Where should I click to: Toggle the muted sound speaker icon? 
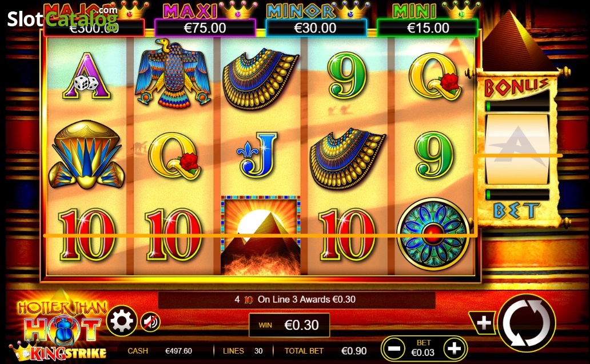click(150, 322)
